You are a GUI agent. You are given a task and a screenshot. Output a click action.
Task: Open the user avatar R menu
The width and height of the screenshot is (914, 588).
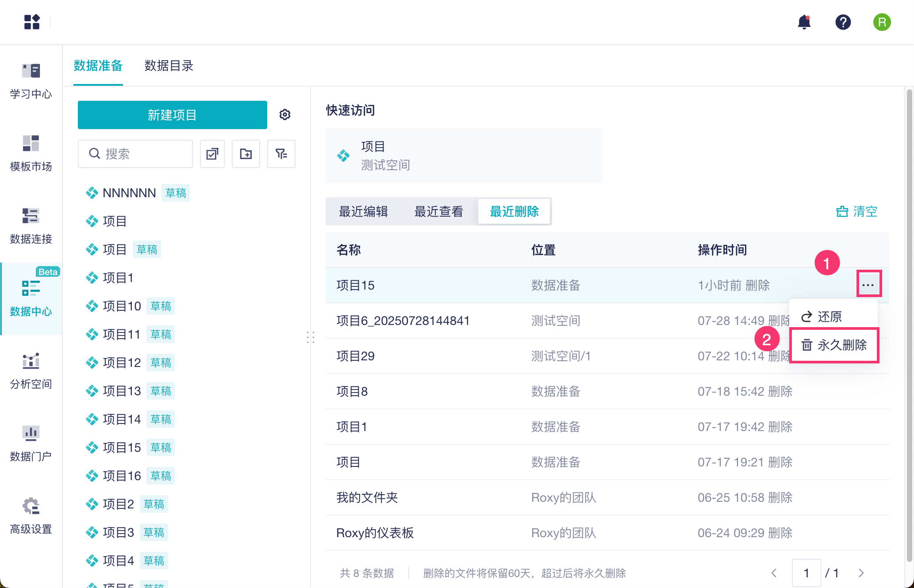tap(882, 22)
